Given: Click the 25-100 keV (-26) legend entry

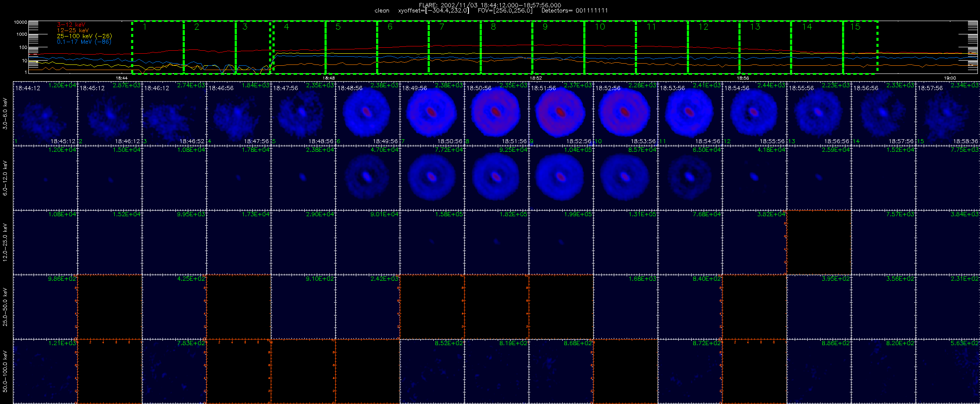Looking at the screenshot, I should pyautogui.click(x=84, y=36).
